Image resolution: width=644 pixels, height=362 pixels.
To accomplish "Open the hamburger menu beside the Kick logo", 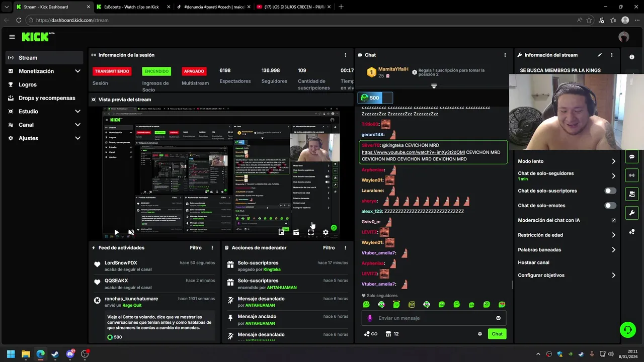I will click(12, 37).
